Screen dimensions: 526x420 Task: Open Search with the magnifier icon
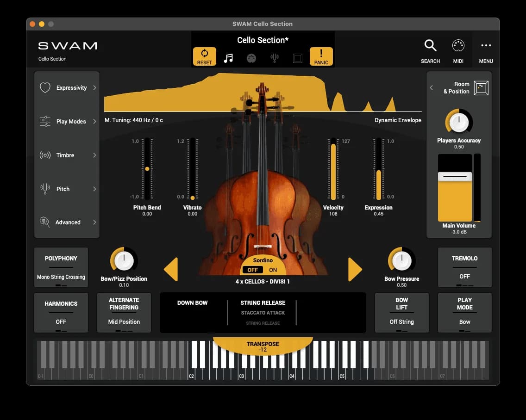point(430,46)
